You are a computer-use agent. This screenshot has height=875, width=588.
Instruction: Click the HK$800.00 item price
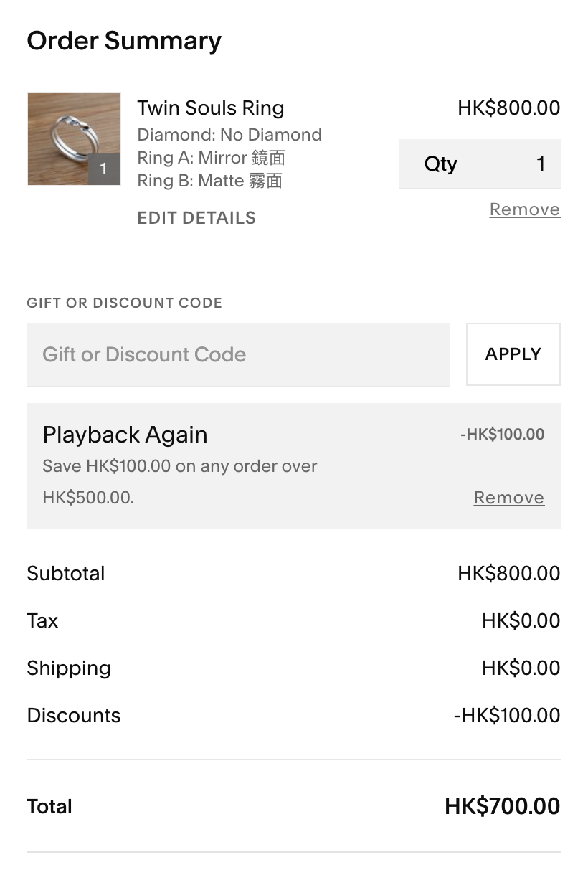click(509, 108)
